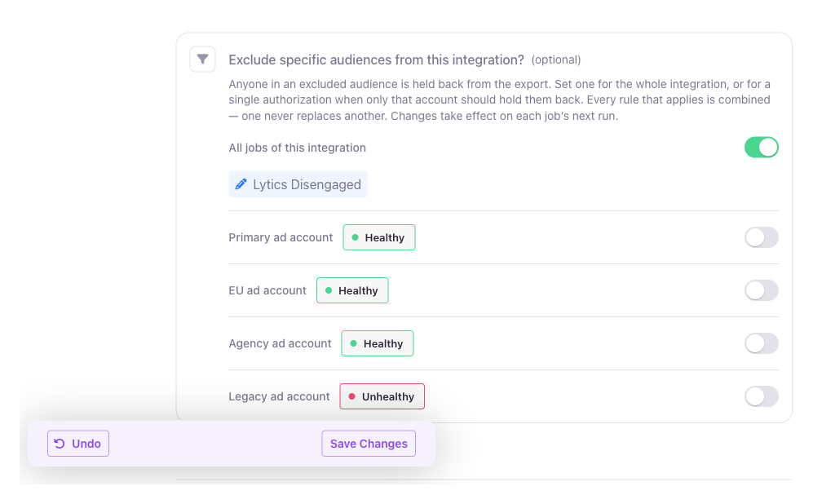
Task: Click the funnel filter icon
Action: coord(202,60)
